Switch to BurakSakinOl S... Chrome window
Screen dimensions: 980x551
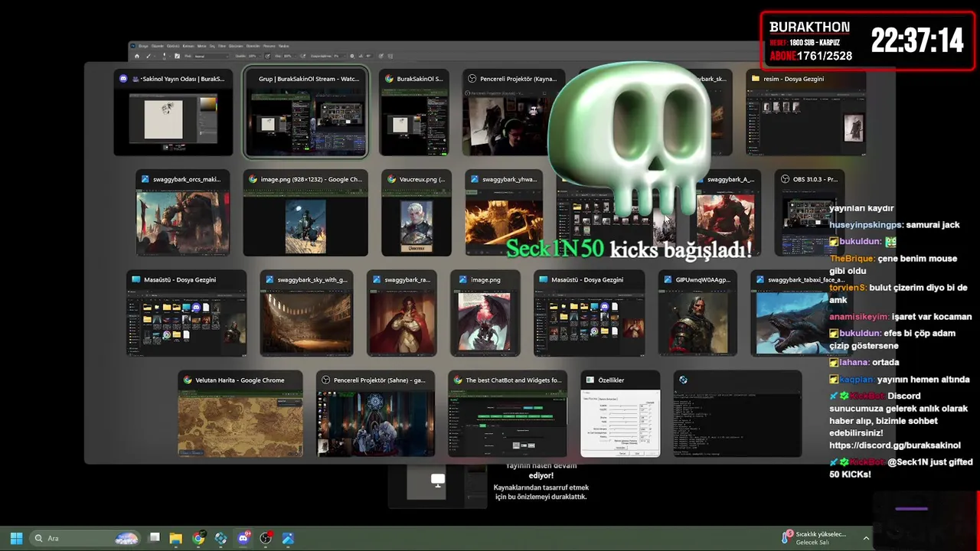click(414, 112)
